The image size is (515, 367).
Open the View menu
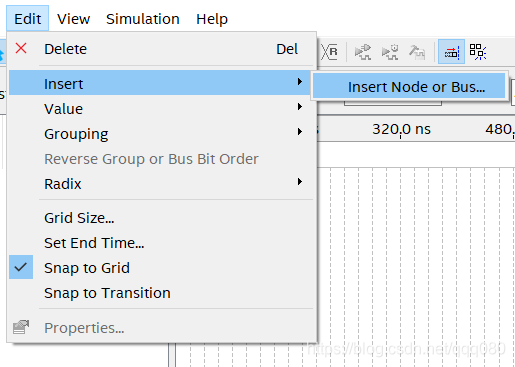73,19
